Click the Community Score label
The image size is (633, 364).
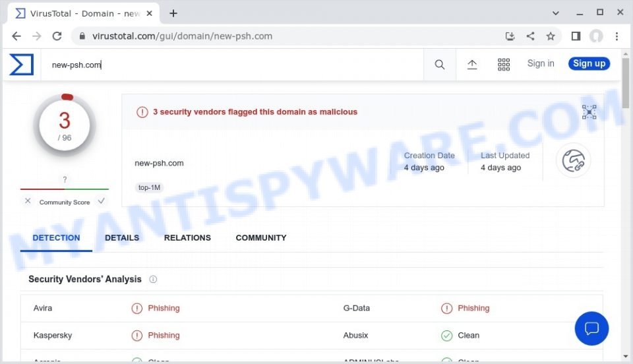pos(65,202)
